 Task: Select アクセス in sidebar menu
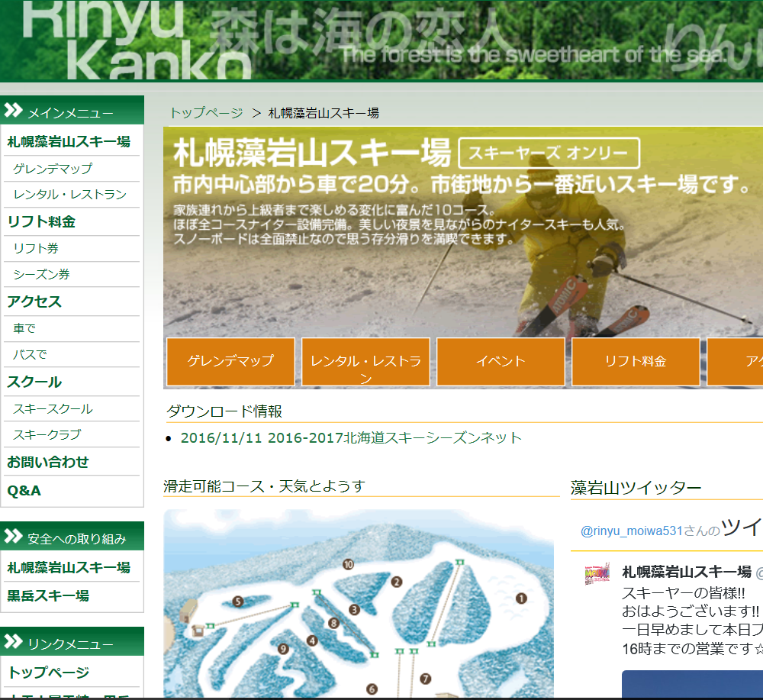click(34, 302)
